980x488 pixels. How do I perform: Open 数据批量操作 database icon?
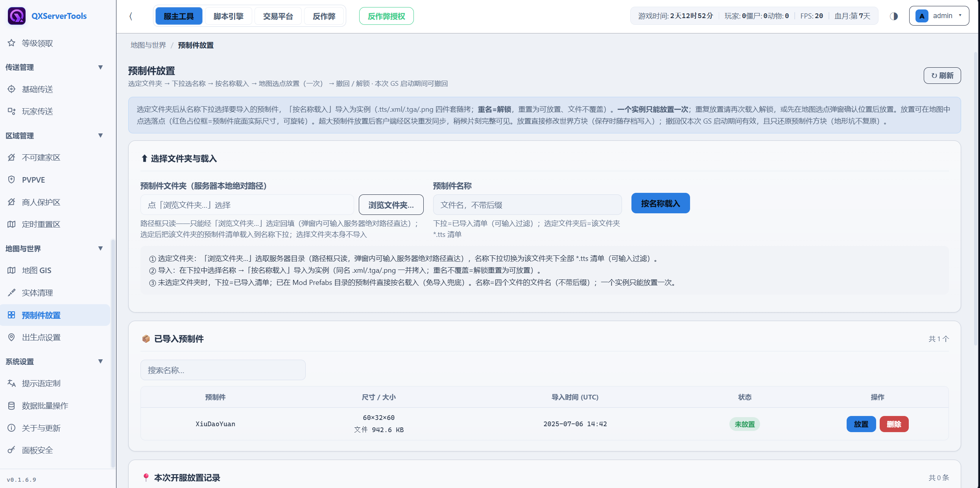pos(11,406)
